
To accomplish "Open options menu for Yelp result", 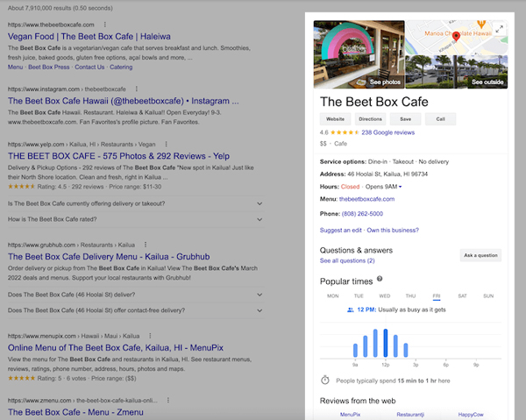I will click(x=166, y=144).
